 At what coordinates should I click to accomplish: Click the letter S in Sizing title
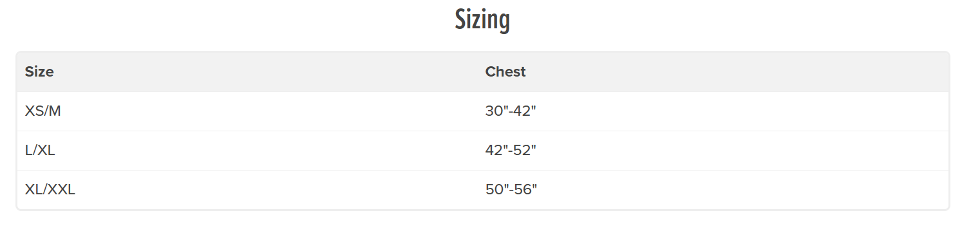tap(460, 19)
